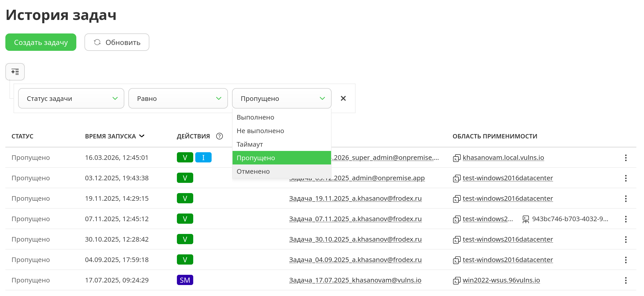Click the purple SM action badge
644x296 pixels.
click(185, 280)
